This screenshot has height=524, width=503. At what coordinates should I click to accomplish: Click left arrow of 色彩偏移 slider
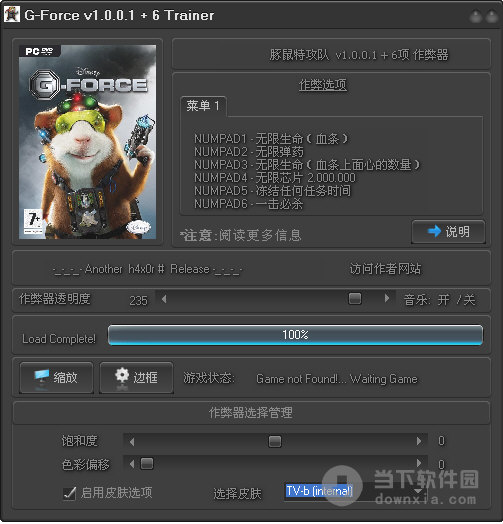pos(132,464)
